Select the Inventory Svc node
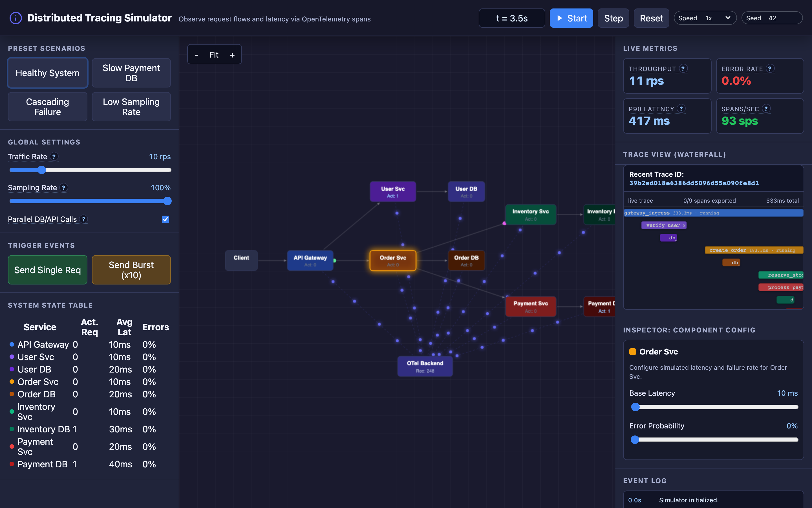The image size is (812, 508). (531, 214)
